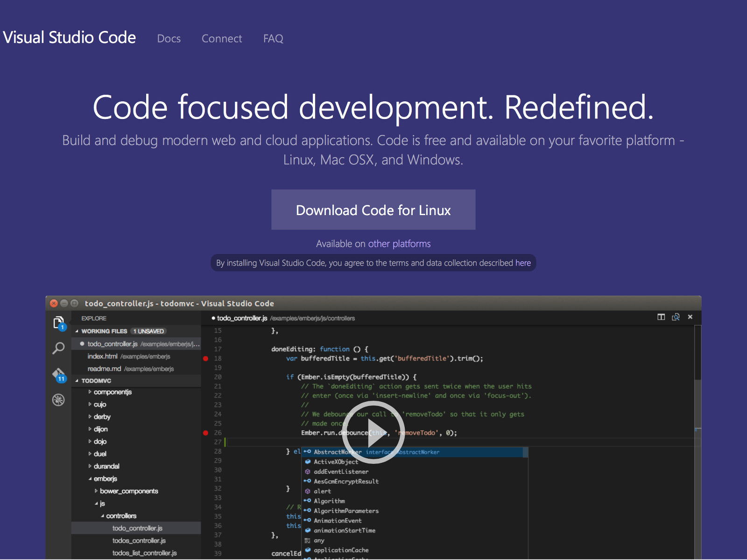
Task: Open the FAQ nav item
Action: 273,39
